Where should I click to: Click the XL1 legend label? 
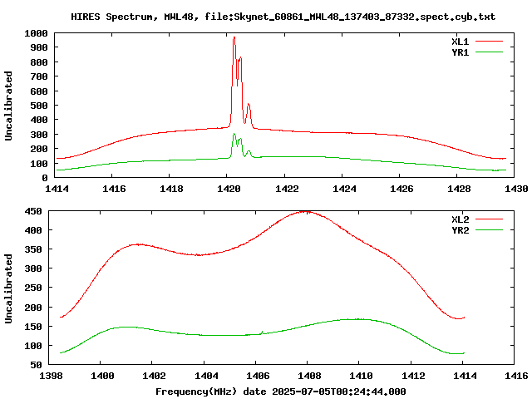coord(460,42)
